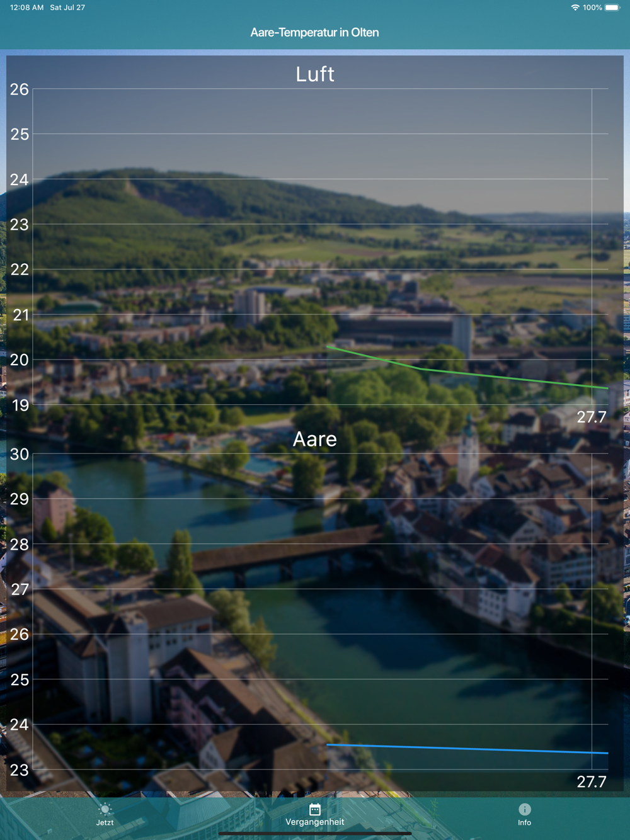Select the blue Aare temperature line
Image resolution: width=630 pixels, height=840 pixels.
tap(467, 749)
